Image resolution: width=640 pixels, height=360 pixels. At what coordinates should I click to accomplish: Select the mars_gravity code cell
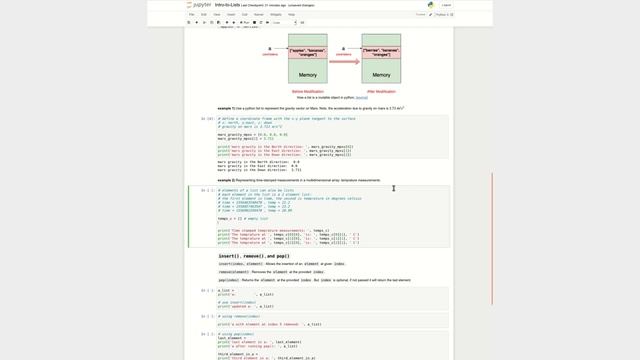[332, 137]
